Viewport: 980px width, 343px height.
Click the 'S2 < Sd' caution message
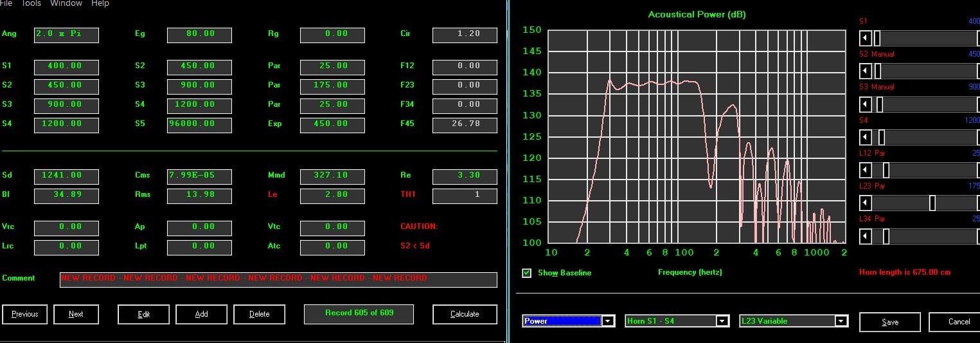415,246
